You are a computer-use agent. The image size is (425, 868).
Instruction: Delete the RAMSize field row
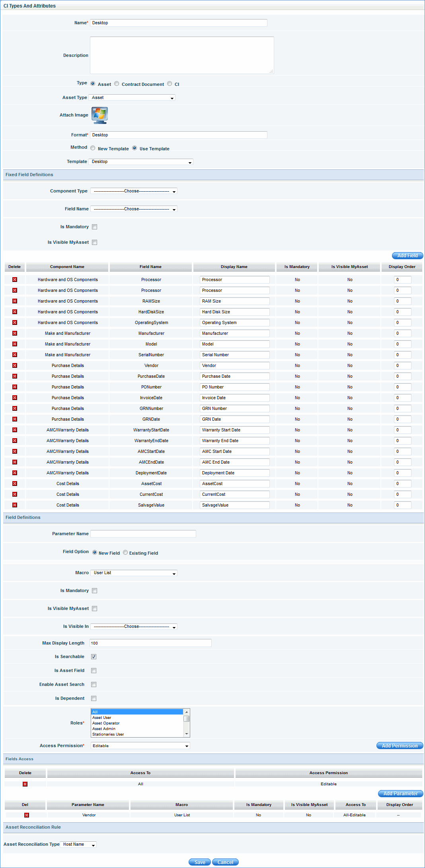pos(15,301)
